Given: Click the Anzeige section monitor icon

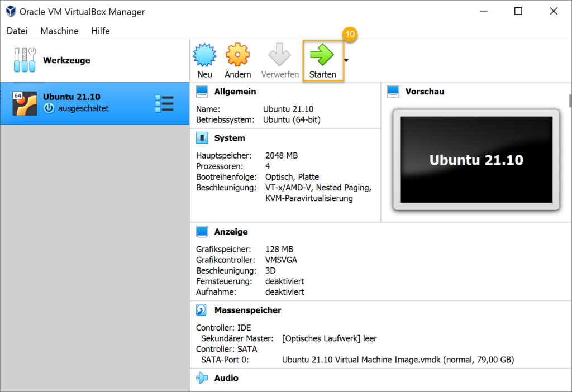Looking at the screenshot, I should [202, 232].
